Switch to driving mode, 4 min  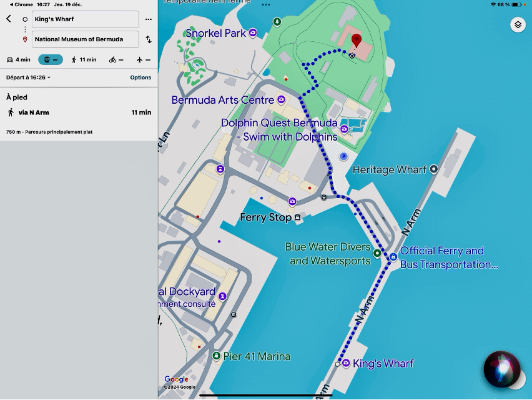tap(19, 59)
